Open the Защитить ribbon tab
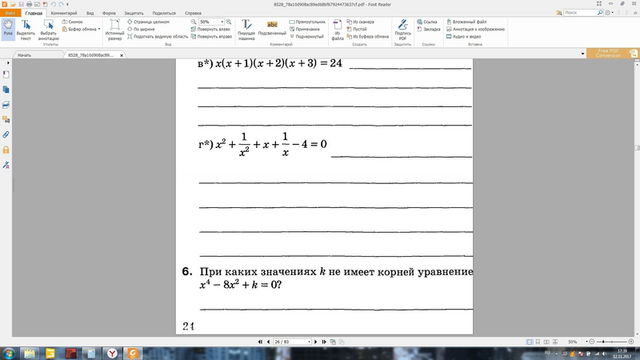 (134, 13)
